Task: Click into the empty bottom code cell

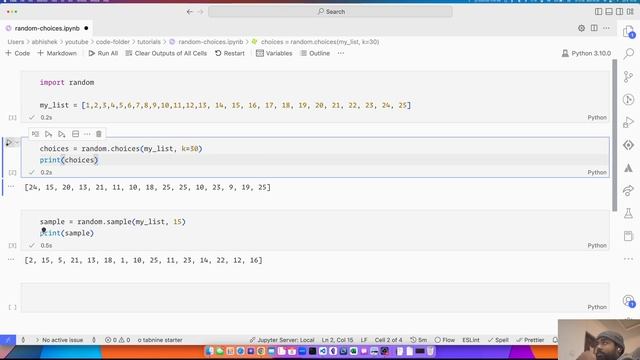Action: (x=315, y=298)
